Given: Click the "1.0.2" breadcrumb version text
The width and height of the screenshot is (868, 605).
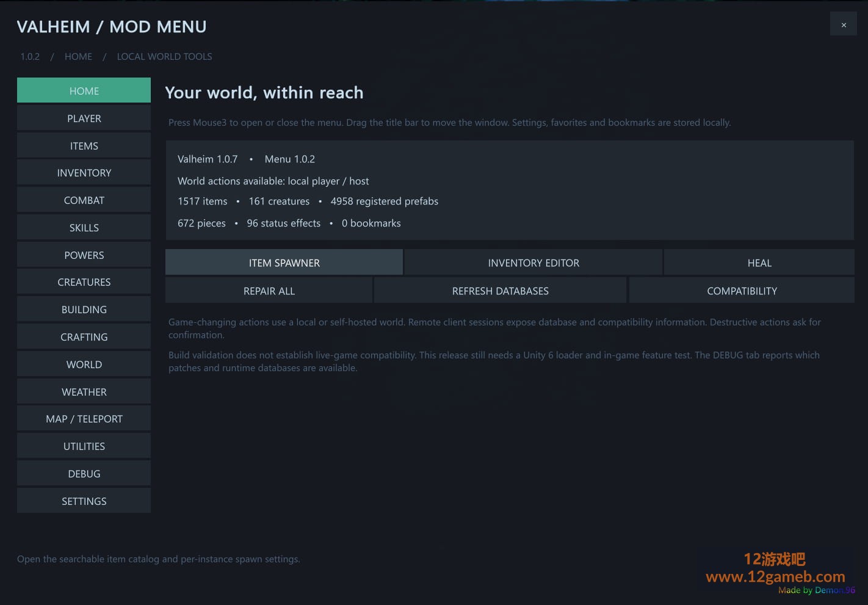Looking at the screenshot, I should tap(30, 57).
